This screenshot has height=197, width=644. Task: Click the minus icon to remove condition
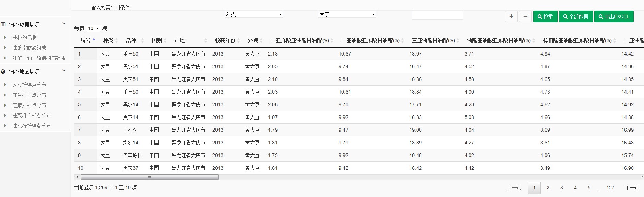pyautogui.click(x=525, y=16)
